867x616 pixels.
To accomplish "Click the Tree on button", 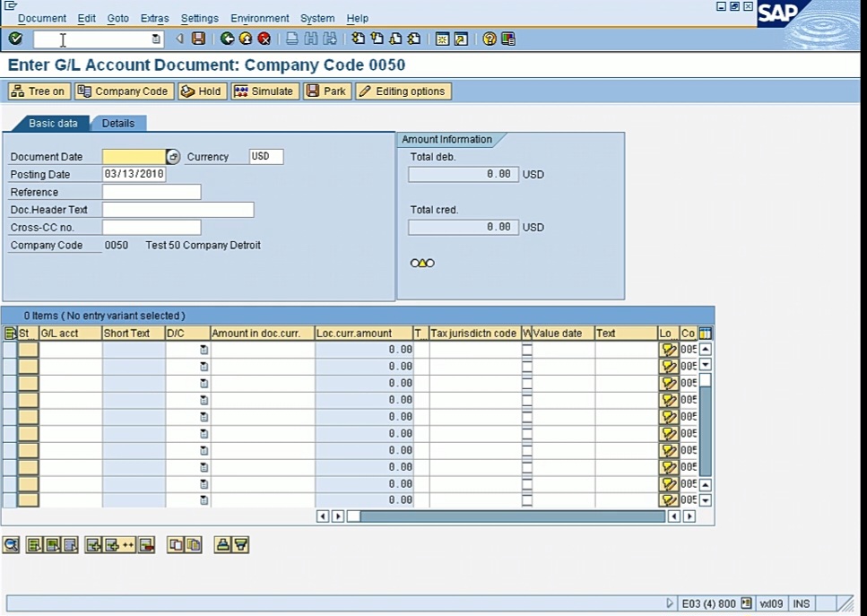I will (x=39, y=91).
